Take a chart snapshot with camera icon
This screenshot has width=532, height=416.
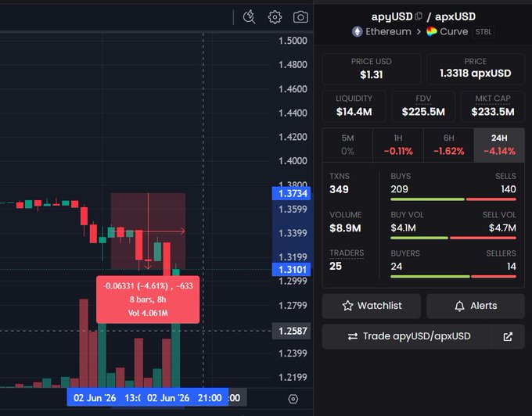click(x=300, y=17)
